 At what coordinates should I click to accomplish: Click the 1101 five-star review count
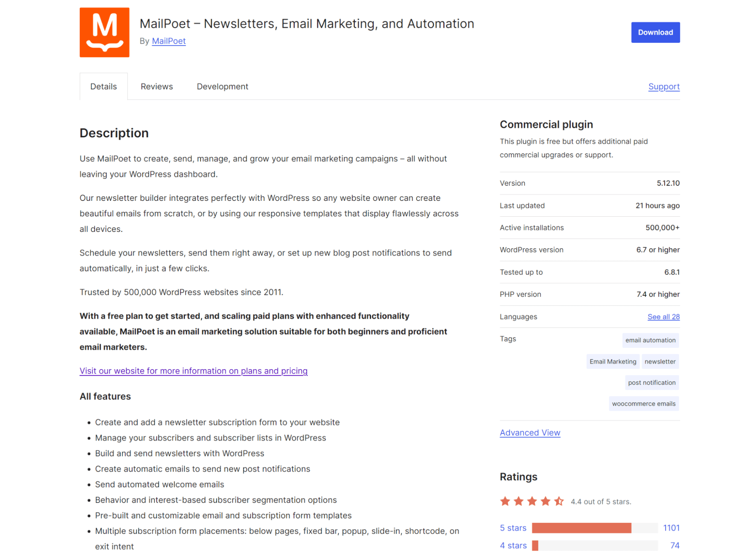(x=671, y=528)
